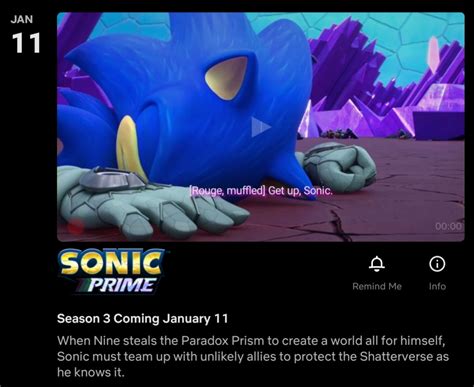The image size is (474, 387).
Task: Click the Sonic Prime title logo
Action: pos(112,271)
